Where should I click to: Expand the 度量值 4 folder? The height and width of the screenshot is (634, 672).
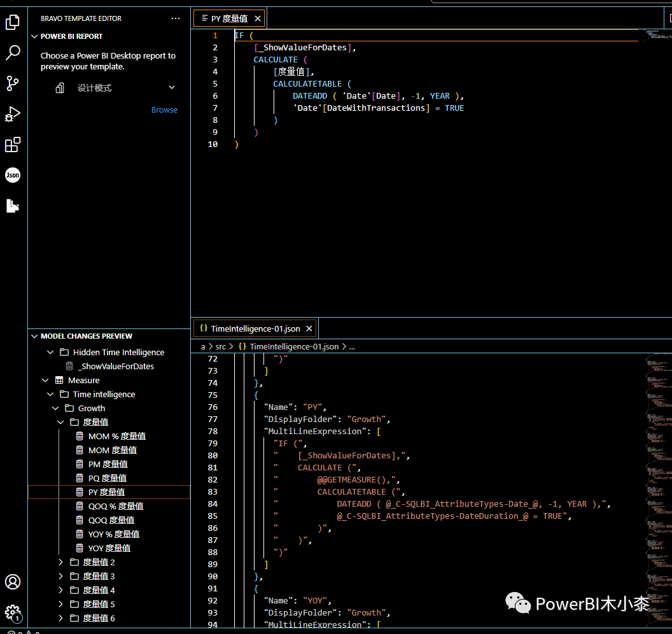pyautogui.click(x=60, y=590)
